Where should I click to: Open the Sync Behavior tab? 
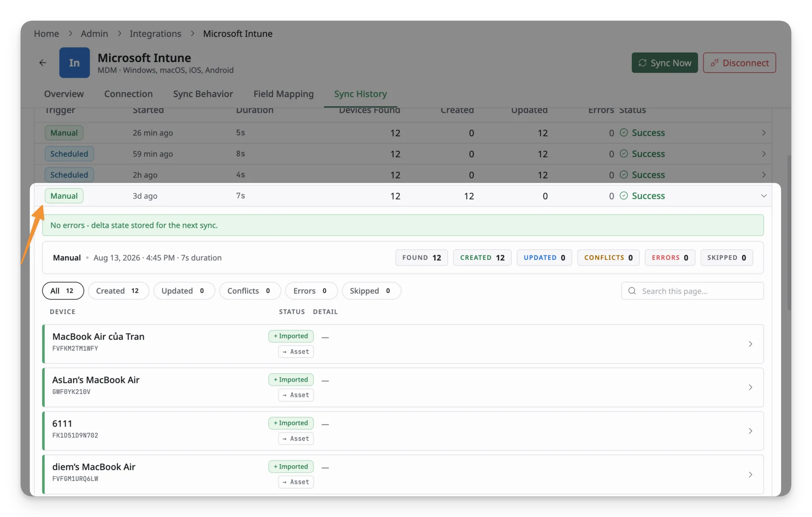(x=203, y=94)
